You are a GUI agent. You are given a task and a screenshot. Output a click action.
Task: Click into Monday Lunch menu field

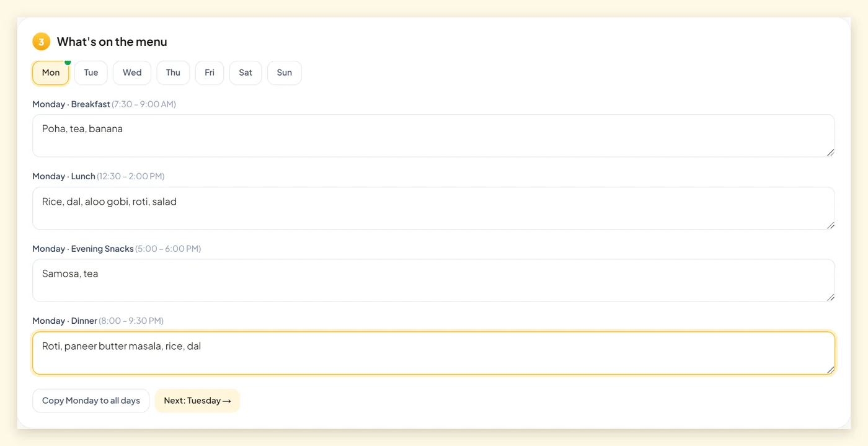click(x=433, y=208)
